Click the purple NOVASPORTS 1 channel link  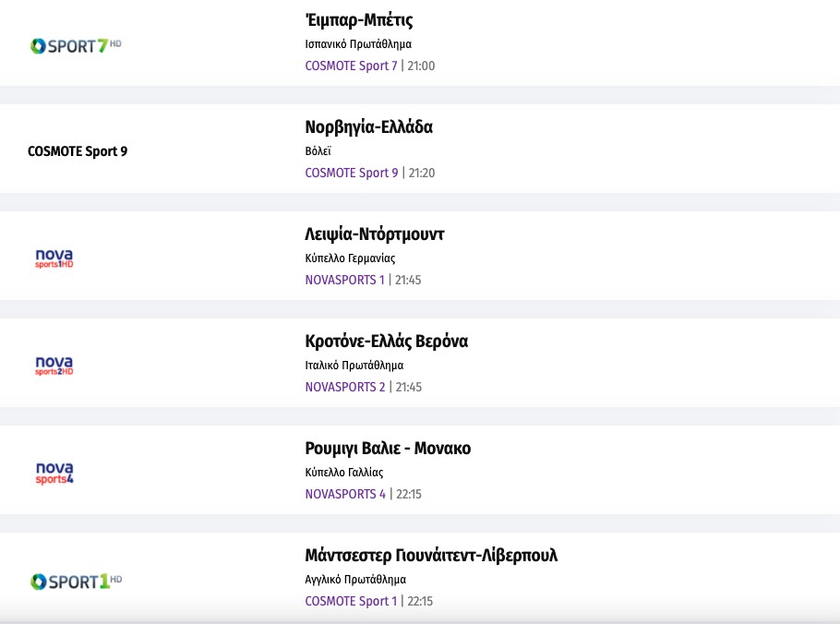344,280
